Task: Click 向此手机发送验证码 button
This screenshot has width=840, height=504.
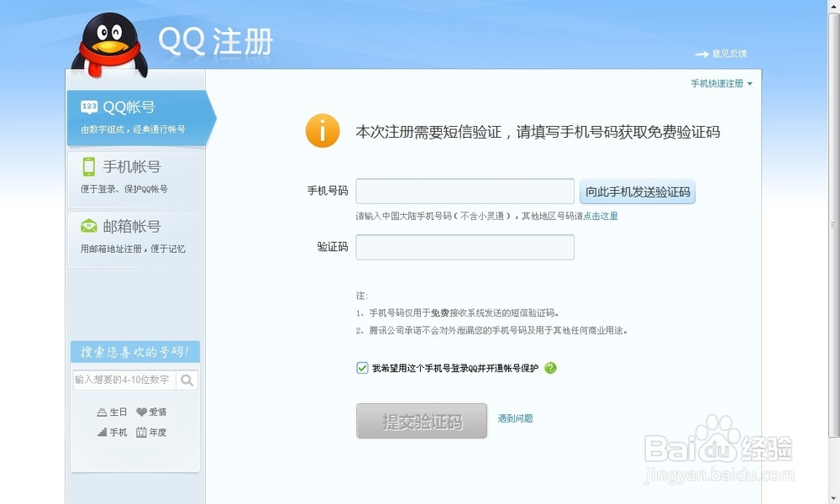Action: pyautogui.click(x=638, y=192)
